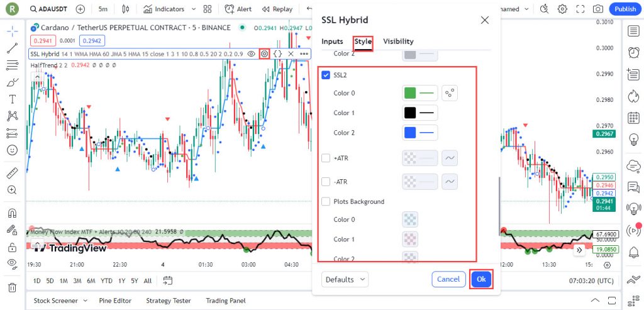The height and width of the screenshot is (310, 644).
Task: Open the Stock Screener dropdown
Action: [x=61, y=301]
